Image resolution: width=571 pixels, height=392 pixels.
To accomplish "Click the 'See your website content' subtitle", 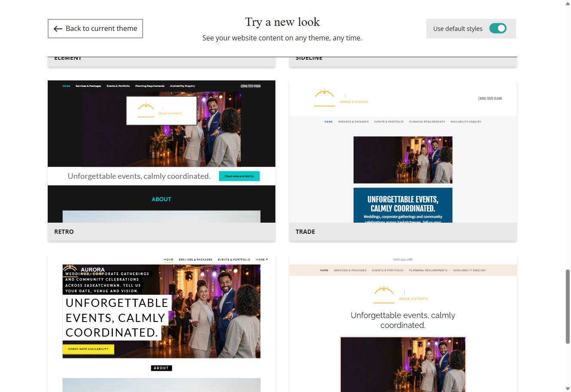I will (282, 38).
